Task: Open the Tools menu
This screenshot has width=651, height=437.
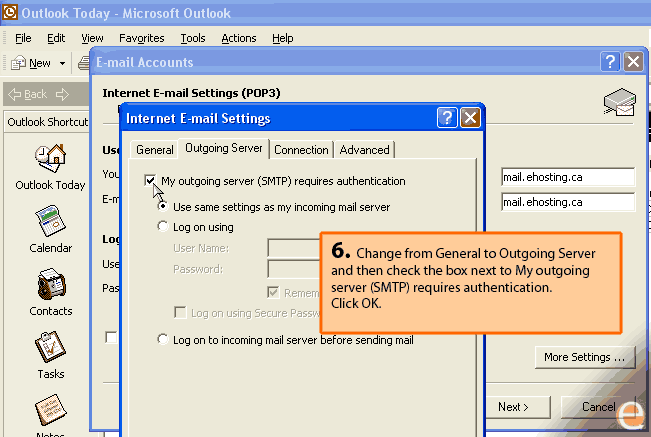Action: (x=193, y=38)
